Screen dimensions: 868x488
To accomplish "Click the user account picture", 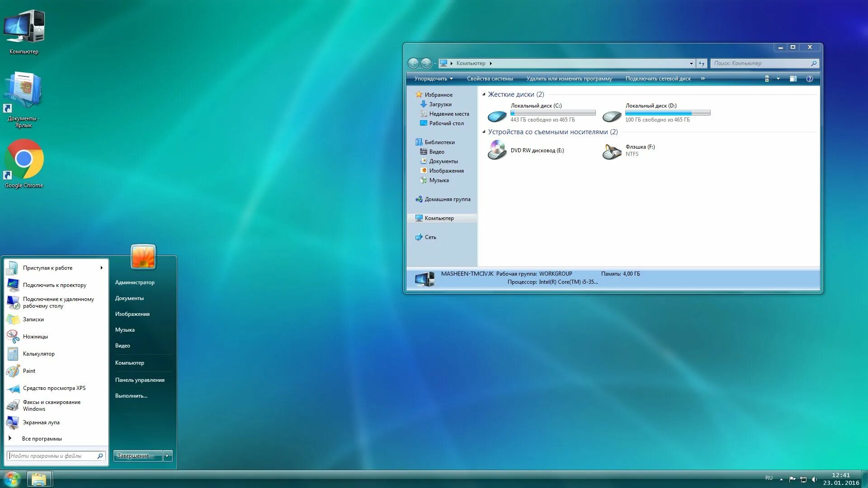I will (x=143, y=257).
